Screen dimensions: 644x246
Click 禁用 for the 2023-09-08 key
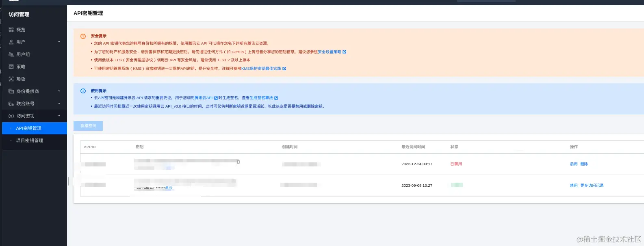point(574,186)
